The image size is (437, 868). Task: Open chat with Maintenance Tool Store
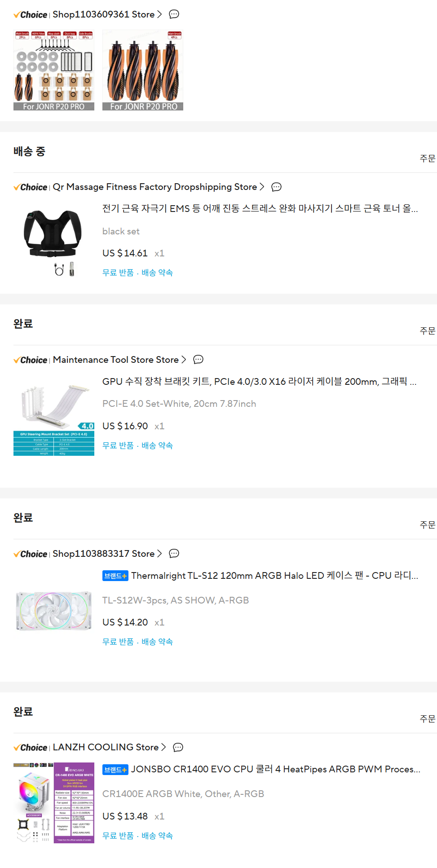pyautogui.click(x=198, y=360)
